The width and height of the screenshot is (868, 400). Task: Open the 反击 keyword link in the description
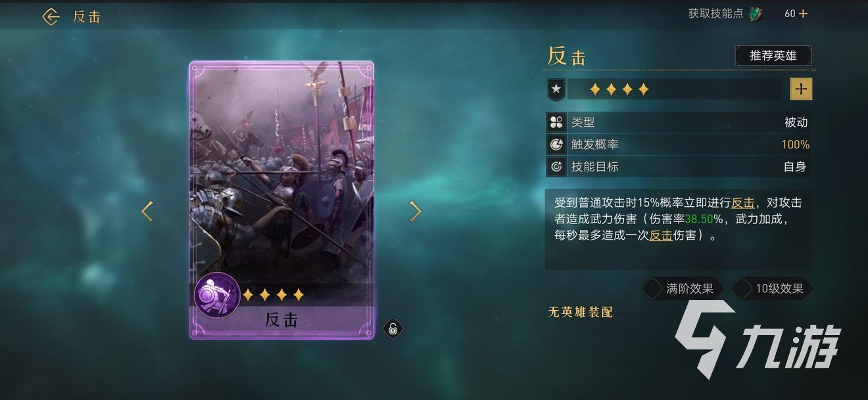tap(743, 203)
